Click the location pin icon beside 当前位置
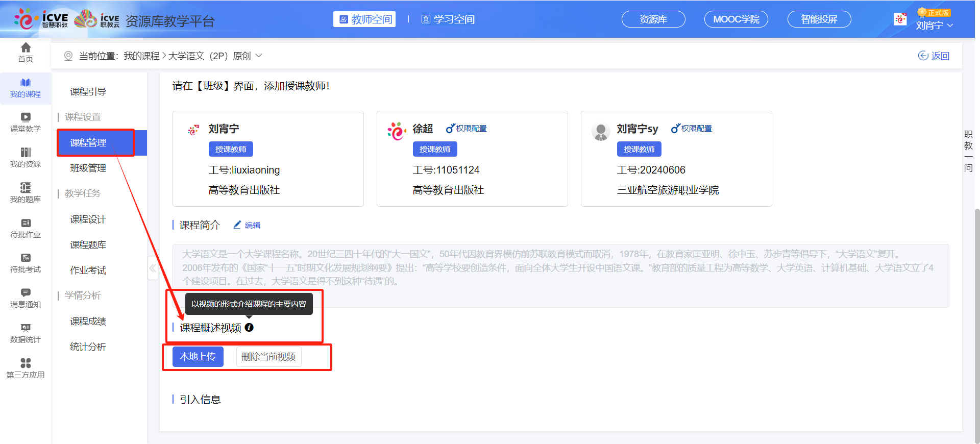Viewport: 980px width, 444px height. coord(68,56)
